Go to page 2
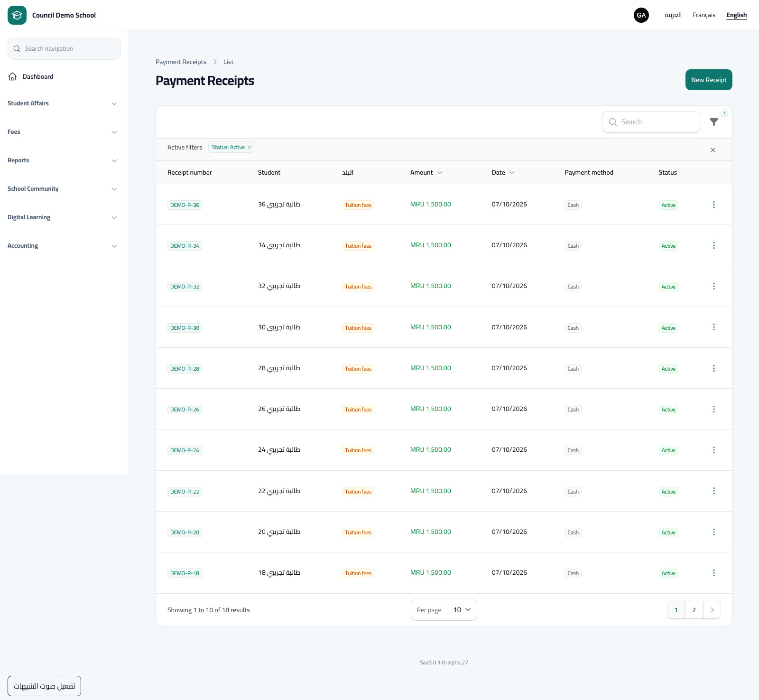 coord(694,610)
